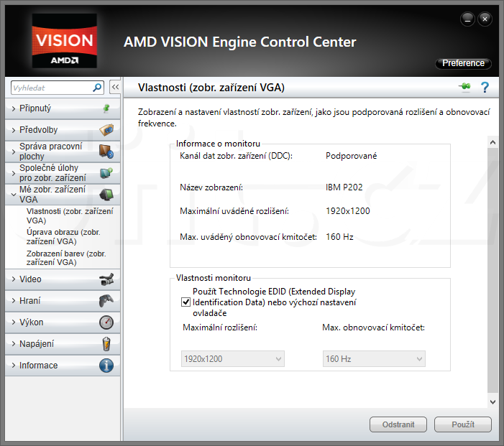Click the Výkon gauge icon
This screenshot has height=446, width=504.
point(106,322)
